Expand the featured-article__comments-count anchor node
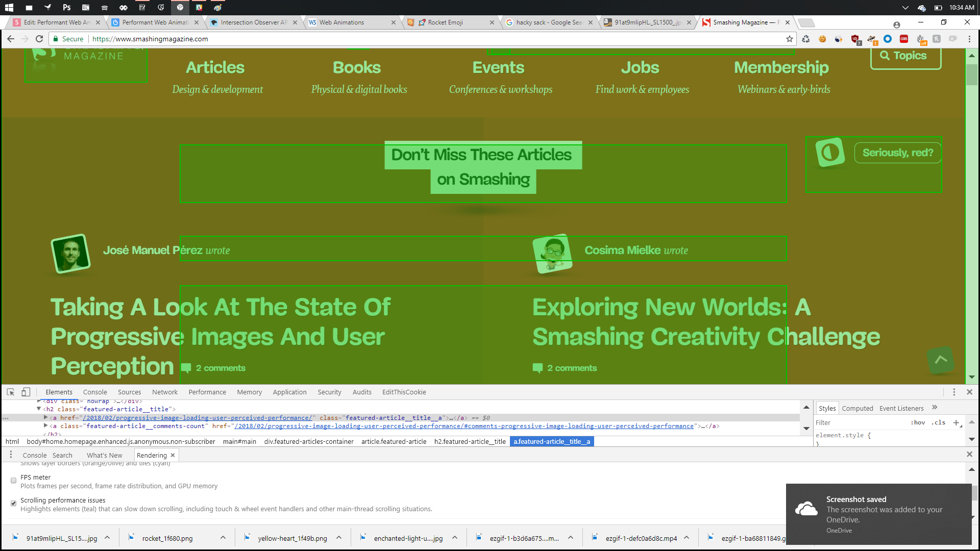This screenshot has width=980, height=551. coord(46,425)
